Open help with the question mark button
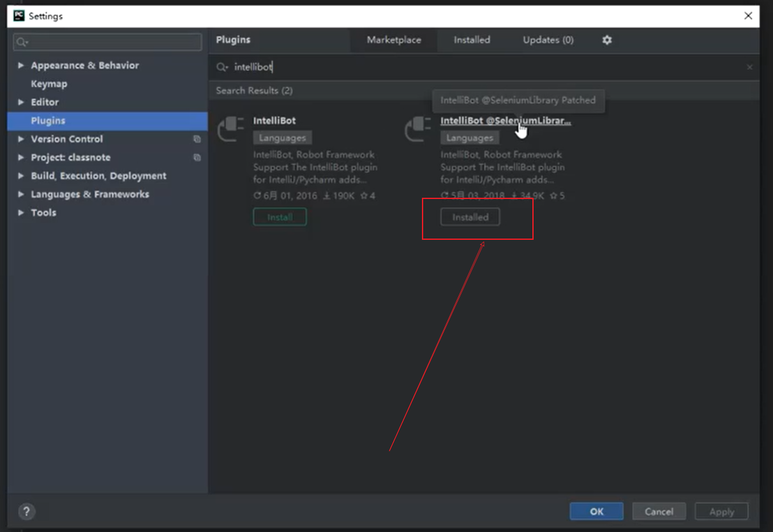 coord(26,512)
